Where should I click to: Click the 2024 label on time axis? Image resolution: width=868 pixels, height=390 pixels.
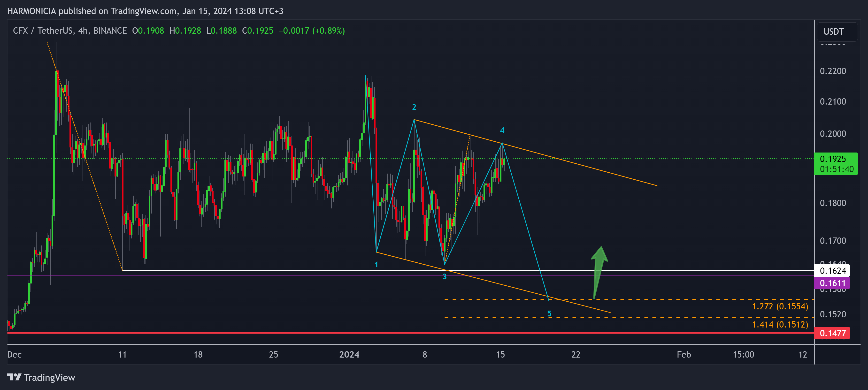[349, 355]
